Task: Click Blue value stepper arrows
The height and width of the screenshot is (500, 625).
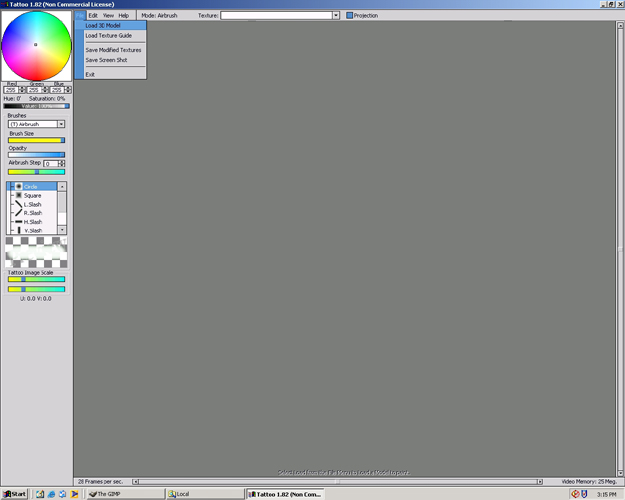Action: tap(68, 90)
